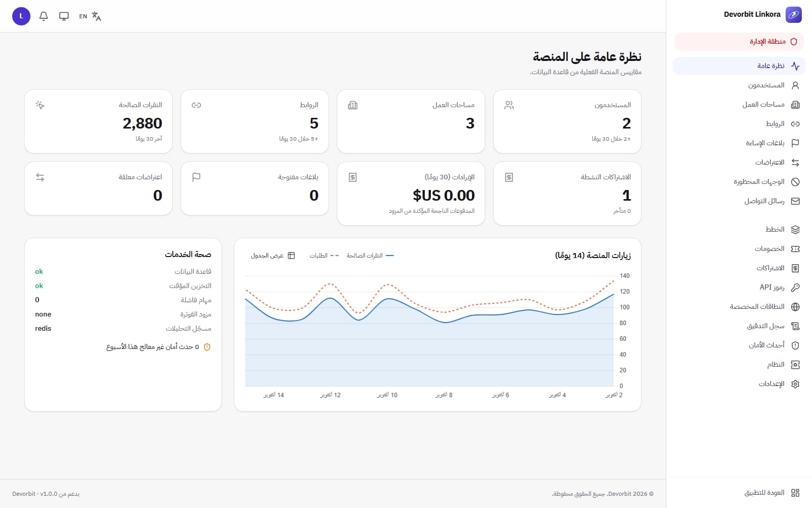Click the قاعدة البيانات service status row
Viewport: 812px width, 508px height.
pos(123,272)
